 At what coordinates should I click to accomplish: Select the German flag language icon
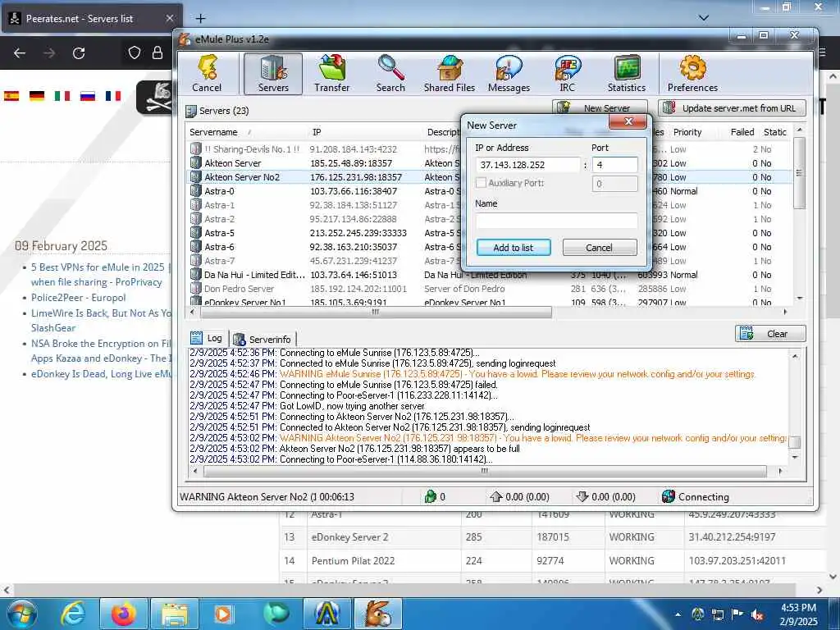pyautogui.click(x=37, y=96)
